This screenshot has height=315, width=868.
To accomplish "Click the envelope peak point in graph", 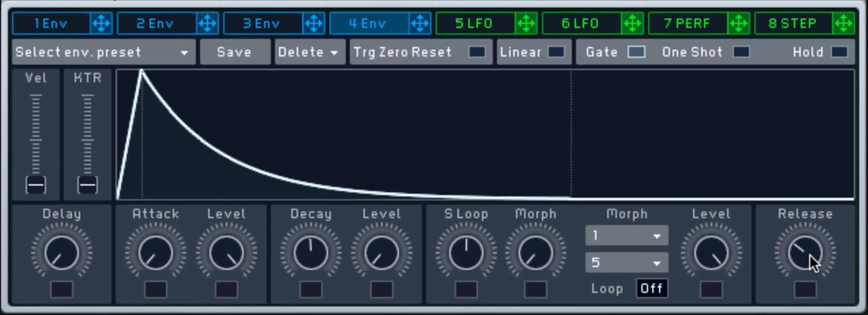I will [141, 72].
